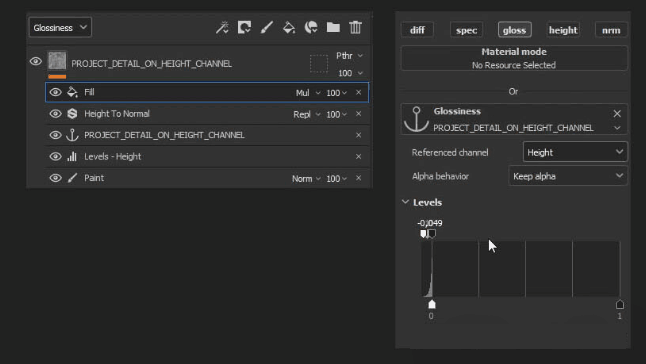Image resolution: width=646 pixels, height=364 pixels.
Task: Remove the Paint effect with X
Action: tap(358, 178)
